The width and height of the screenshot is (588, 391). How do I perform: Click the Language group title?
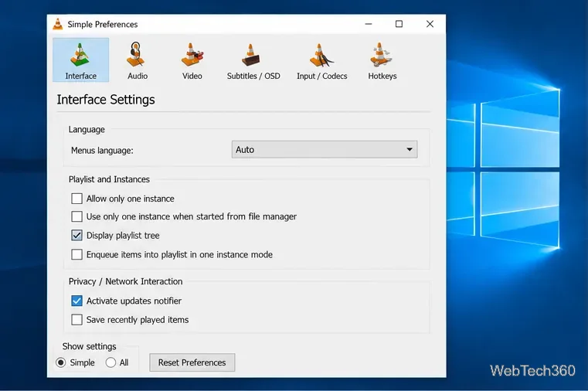tap(87, 129)
